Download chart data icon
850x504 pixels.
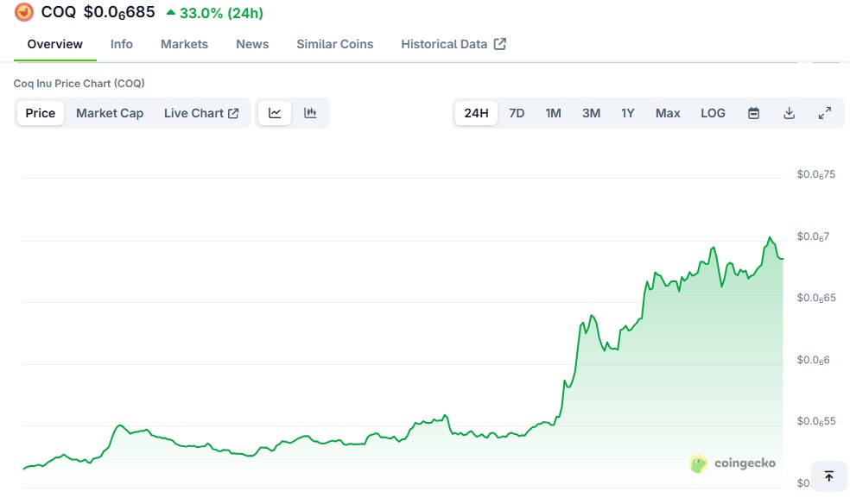coord(790,113)
